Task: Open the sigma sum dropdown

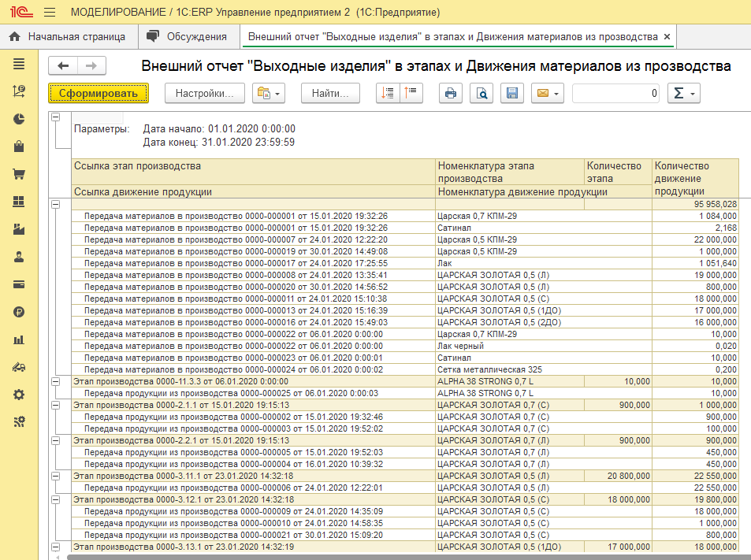Action: click(x=684, y=93)
